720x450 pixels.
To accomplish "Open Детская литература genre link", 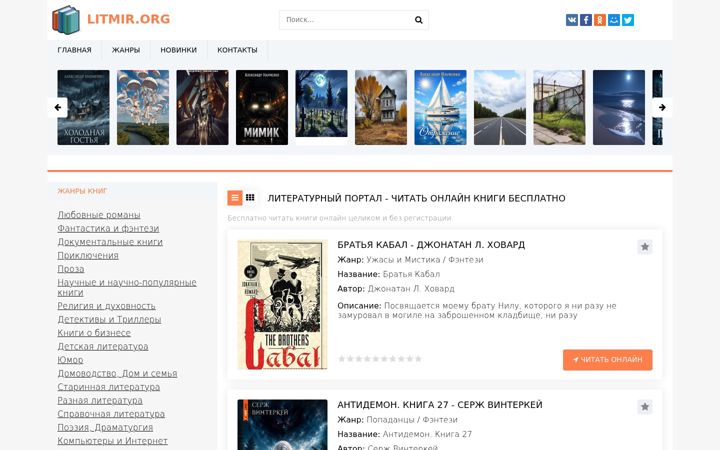I will [x=103, y=346].
